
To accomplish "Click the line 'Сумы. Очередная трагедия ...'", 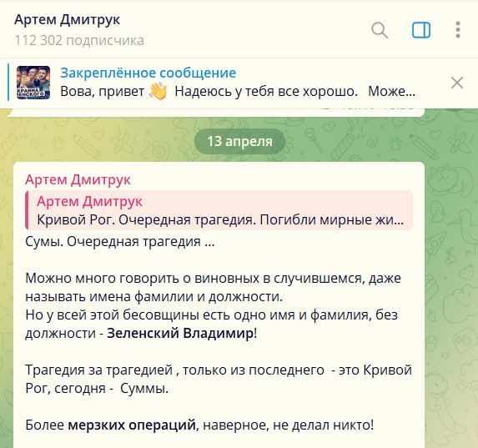I will pyautogui.click(x=120, y=242).
